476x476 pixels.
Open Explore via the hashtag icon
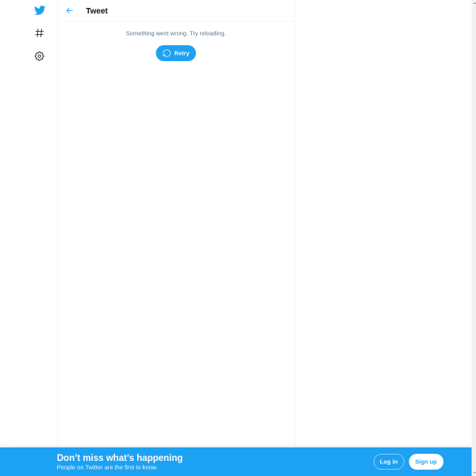click(x=40, y=33)
